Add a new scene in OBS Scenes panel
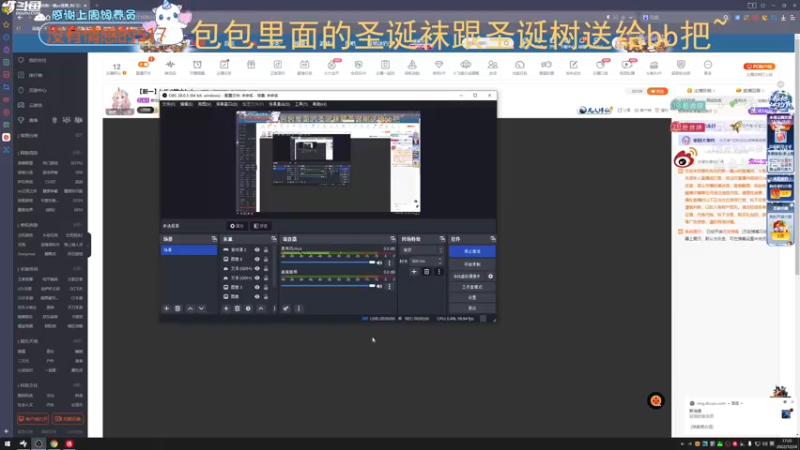 166,308
